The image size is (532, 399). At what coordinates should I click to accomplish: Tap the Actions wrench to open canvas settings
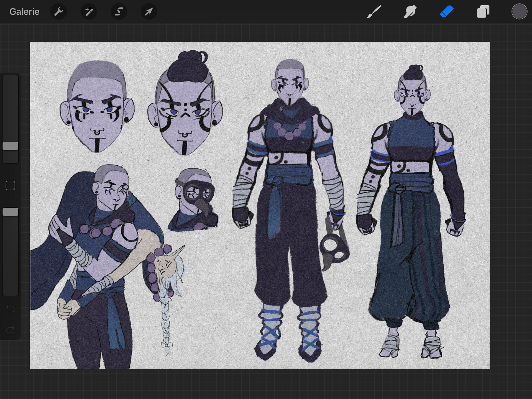(x=58, y=11)
